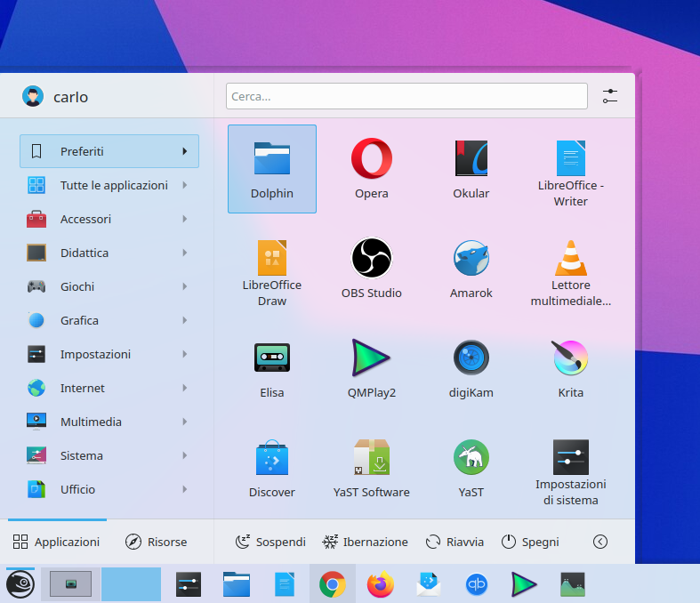Switch to the first virtual desktop in pager
The width and height of the screenshot is (700, 603).
pos(70,583)
